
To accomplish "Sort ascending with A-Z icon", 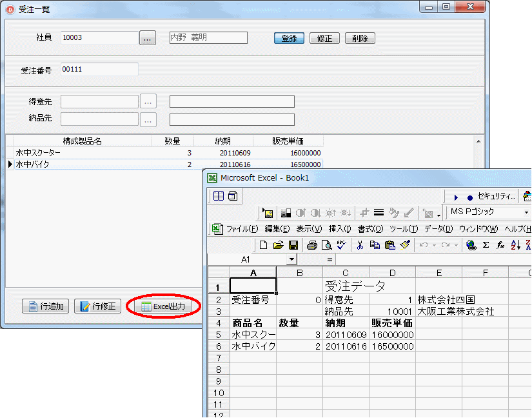I will tap(515, 244).
